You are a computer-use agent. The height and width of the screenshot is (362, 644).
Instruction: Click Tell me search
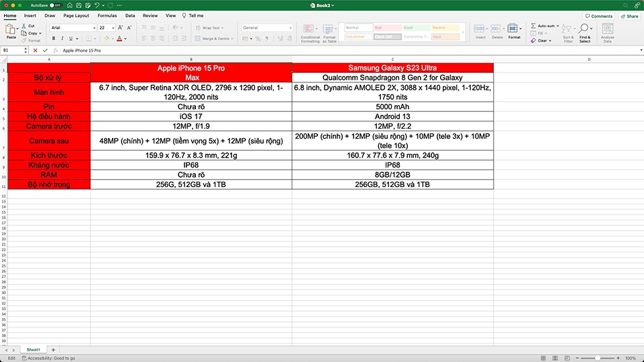point(193,15)
